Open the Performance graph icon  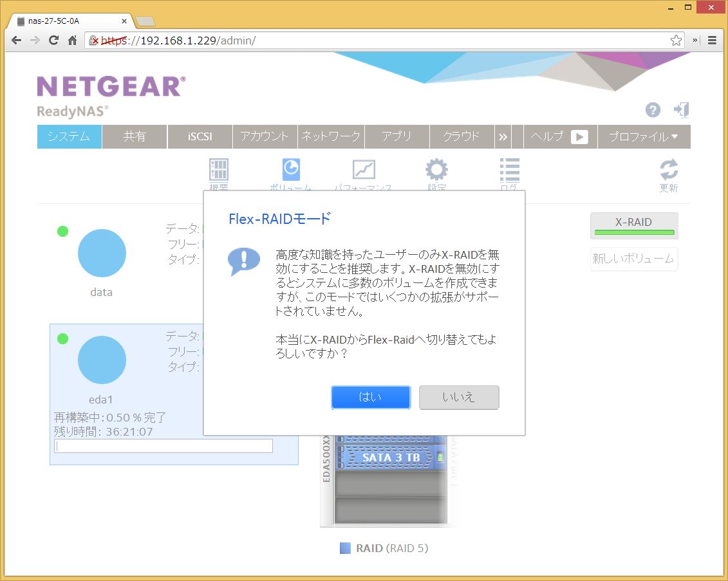[x=364, y=170]
